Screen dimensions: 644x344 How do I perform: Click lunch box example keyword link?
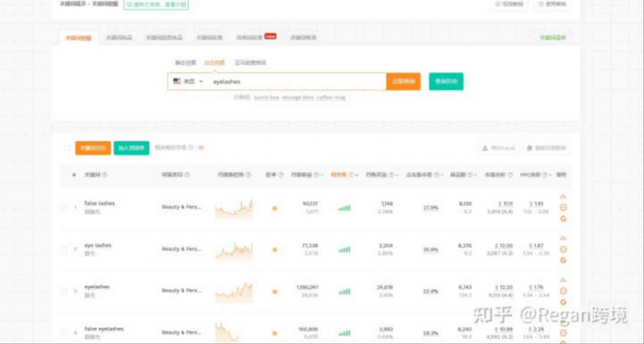[267, 97]
